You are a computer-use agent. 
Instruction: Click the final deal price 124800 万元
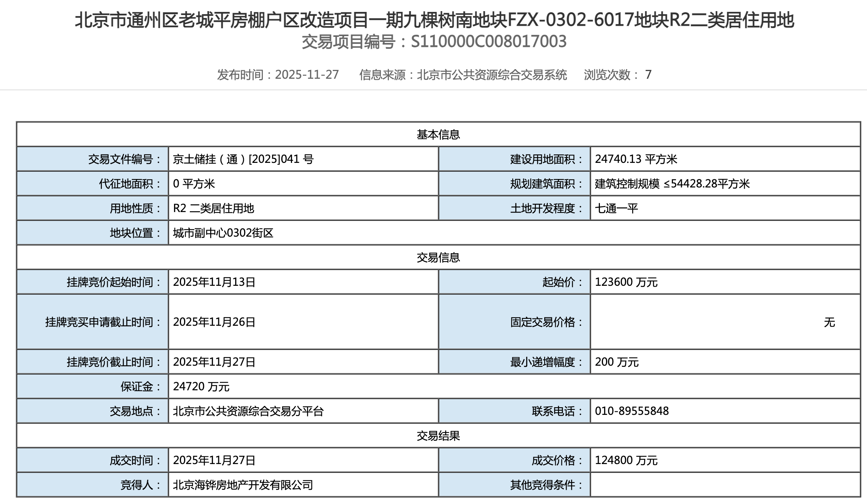(x=626, y=460)
